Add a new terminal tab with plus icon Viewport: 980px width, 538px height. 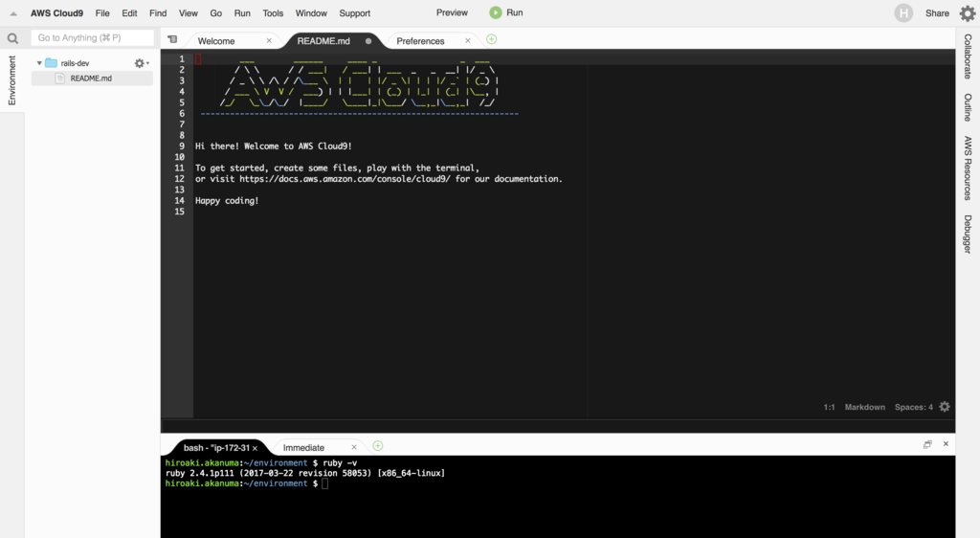click(x=377, y=445)
